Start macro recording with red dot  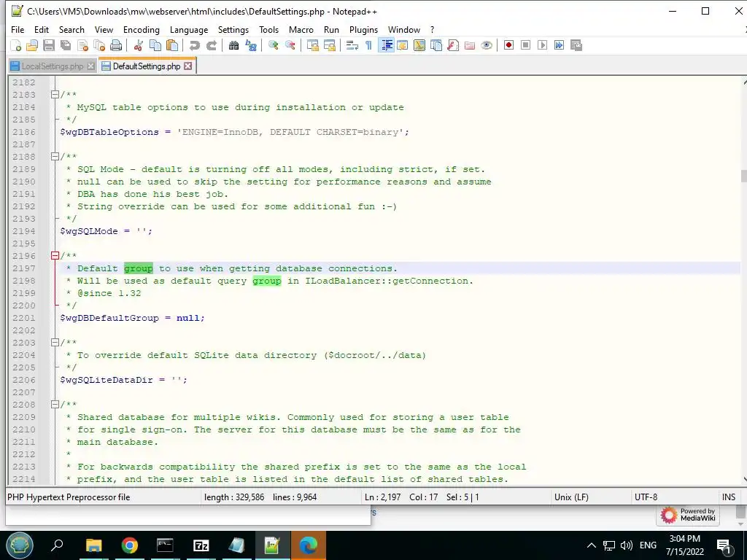point(508,45)
